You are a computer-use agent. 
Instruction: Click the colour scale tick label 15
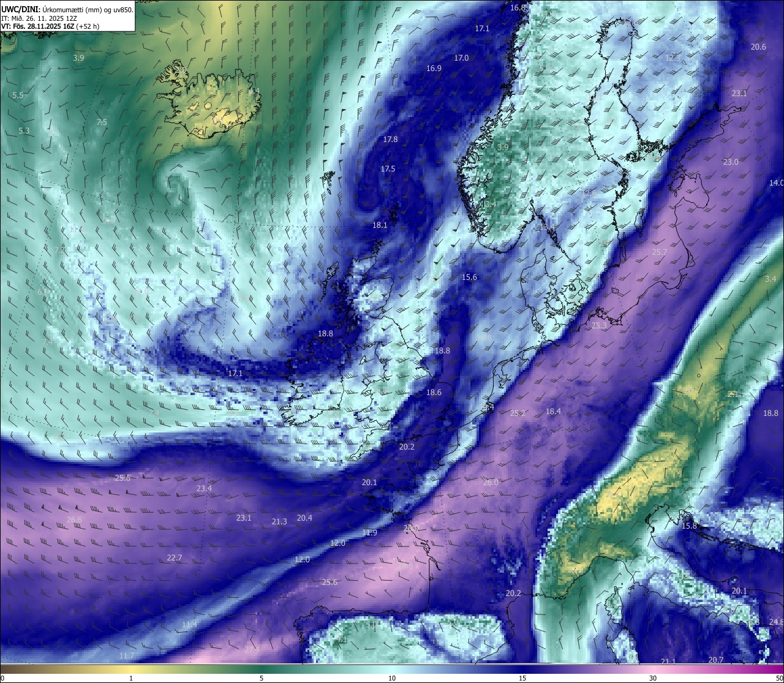[522, 678]
